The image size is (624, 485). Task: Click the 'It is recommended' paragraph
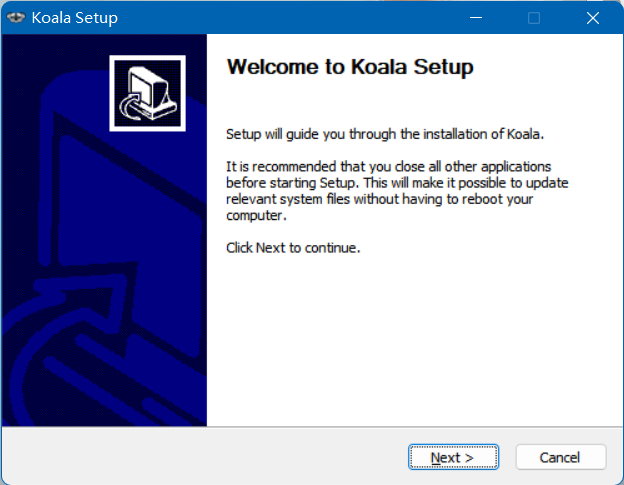point(397,191)
